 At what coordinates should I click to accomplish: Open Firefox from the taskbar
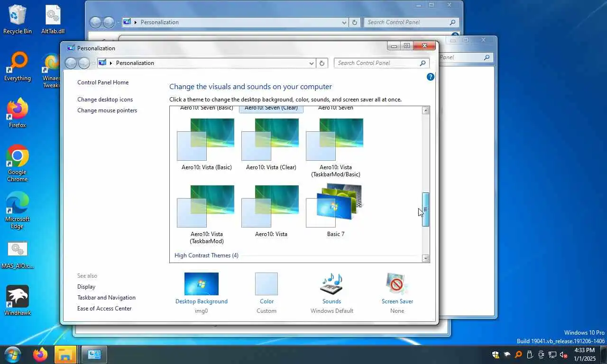[40, 355]
